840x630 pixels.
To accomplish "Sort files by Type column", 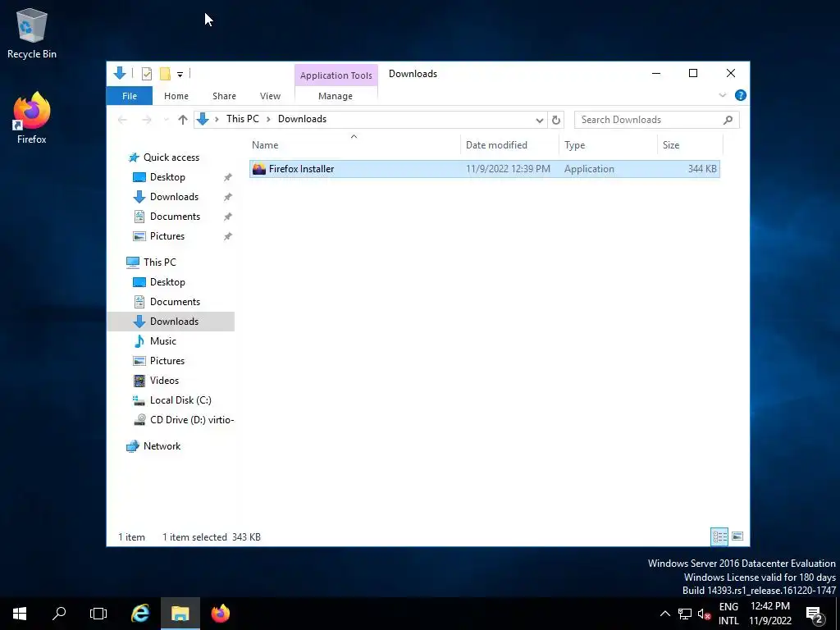I will click(608, 145).
